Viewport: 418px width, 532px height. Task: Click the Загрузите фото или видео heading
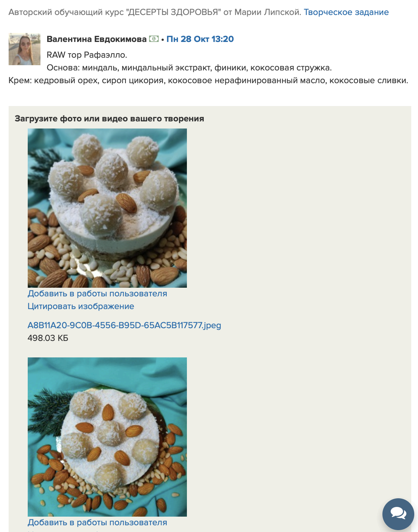[x=109, y=119]
